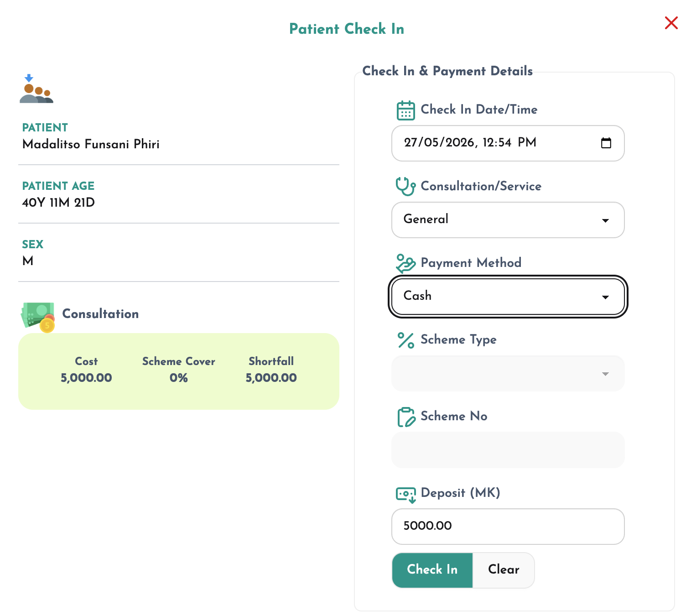Click the Check In button
This screenshot has height=616, width=686.
tap(432, 570)
